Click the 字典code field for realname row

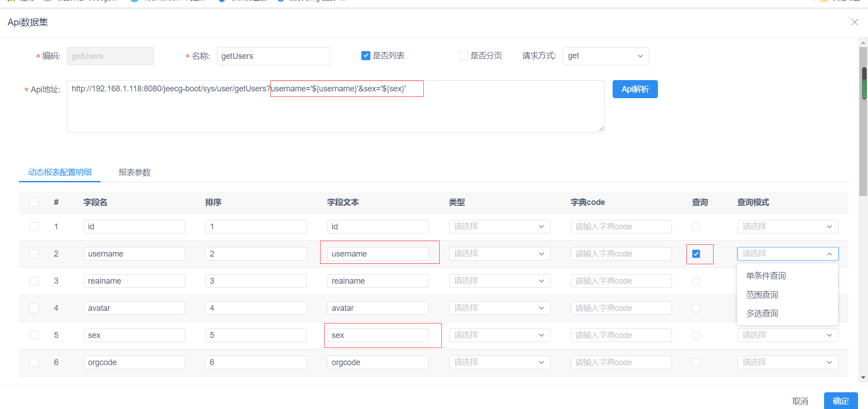[621, 281]
